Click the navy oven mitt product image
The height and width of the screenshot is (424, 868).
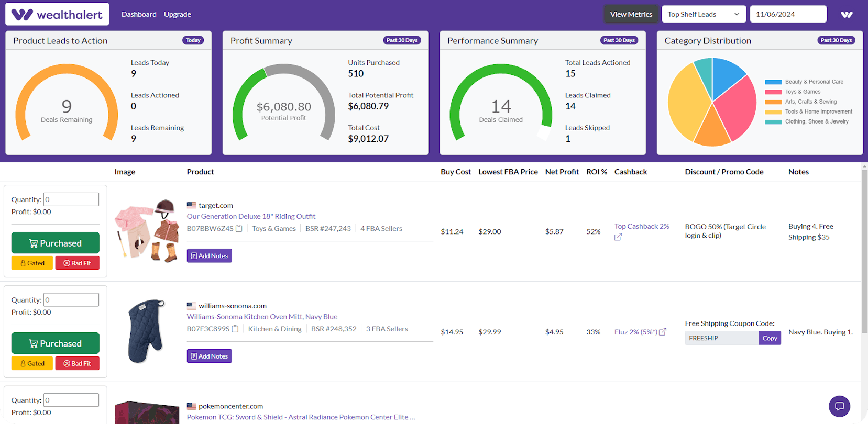coord(147,331)
